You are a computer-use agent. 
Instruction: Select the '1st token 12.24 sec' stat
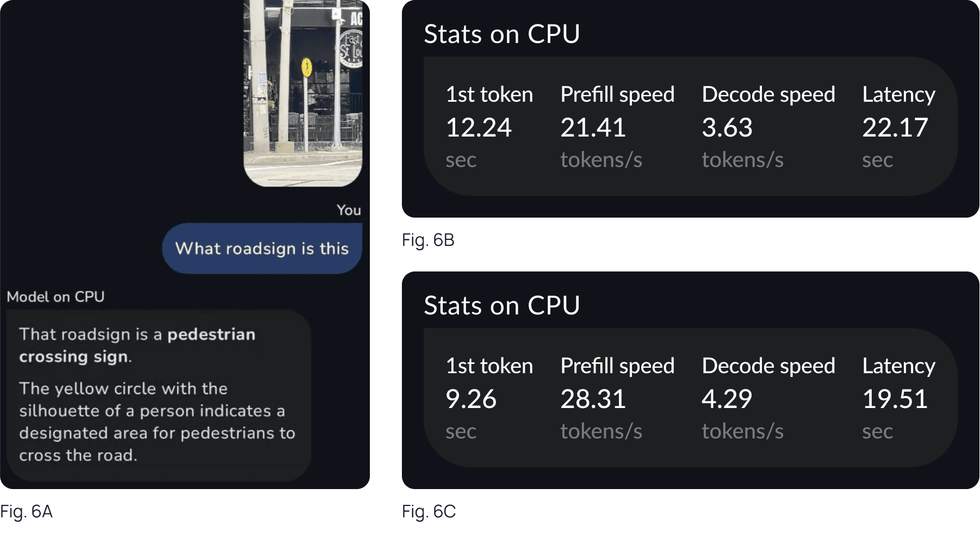pos(488,127)
